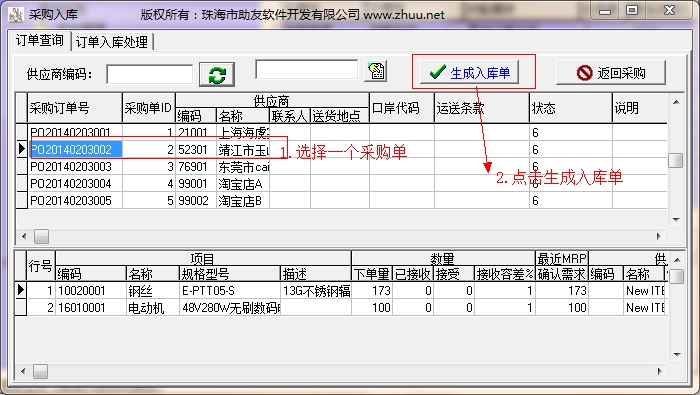The height and width of the screenshot is (395, 700).
Task: Click the 生成入库单 generate receipt button
Action: coord(469,72)
